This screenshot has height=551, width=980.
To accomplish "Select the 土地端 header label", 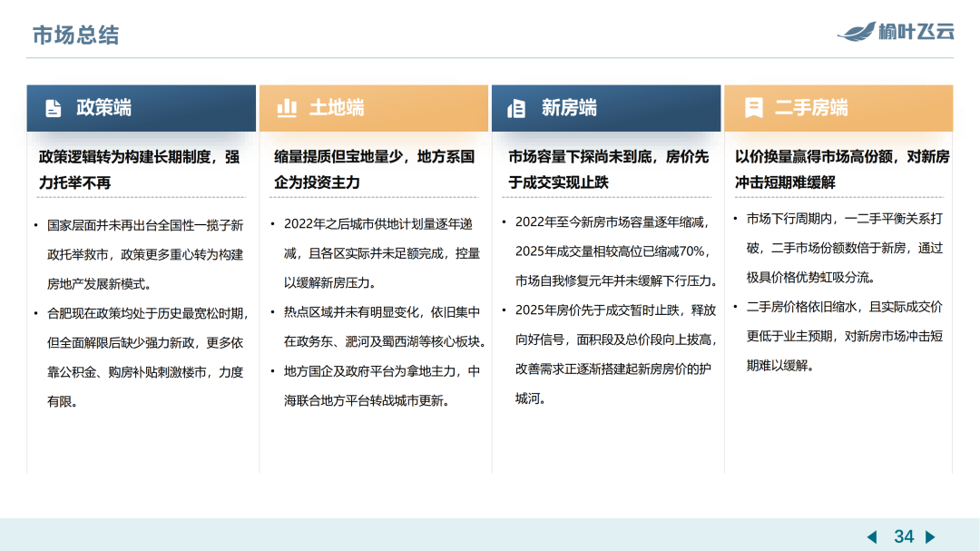I will pos(337,108).
